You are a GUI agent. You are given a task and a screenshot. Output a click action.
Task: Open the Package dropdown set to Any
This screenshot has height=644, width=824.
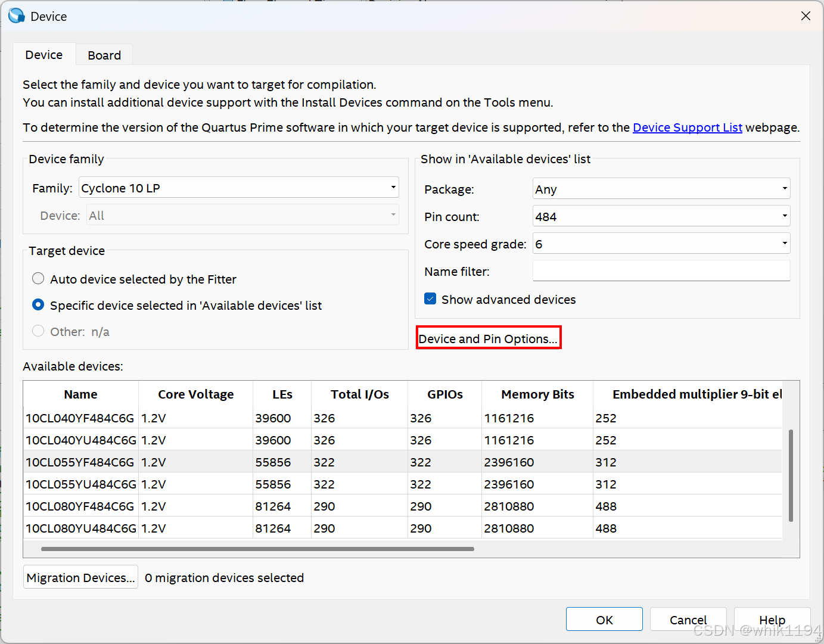661,189
